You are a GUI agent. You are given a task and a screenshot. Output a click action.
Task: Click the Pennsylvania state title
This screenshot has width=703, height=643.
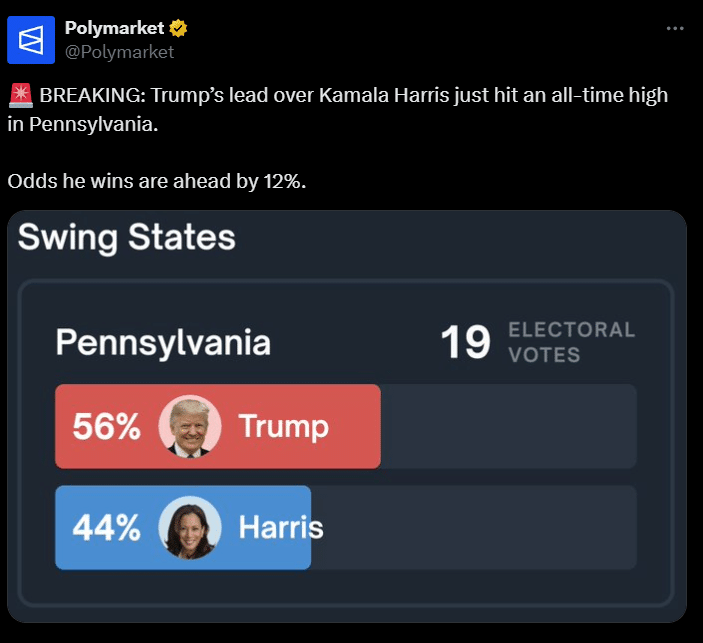click(163, 343)
